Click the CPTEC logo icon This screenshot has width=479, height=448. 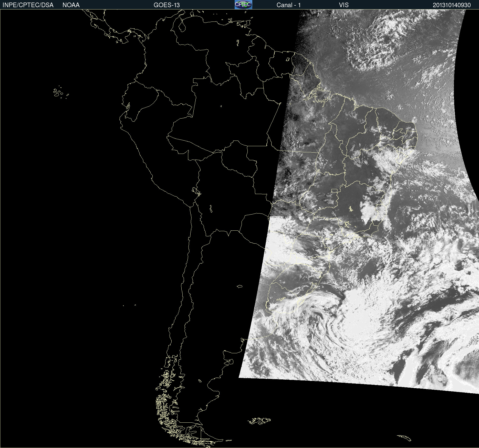[x=243, y=5]
